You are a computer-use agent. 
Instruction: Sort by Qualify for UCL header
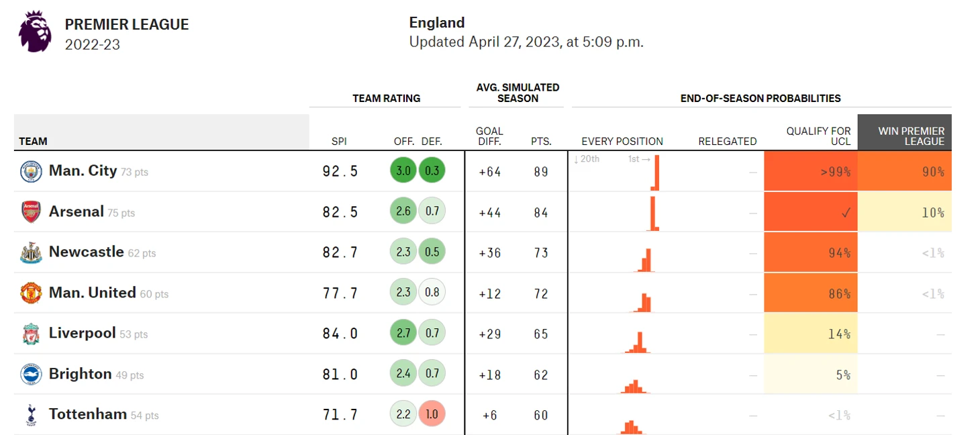(x=818, y=136)
